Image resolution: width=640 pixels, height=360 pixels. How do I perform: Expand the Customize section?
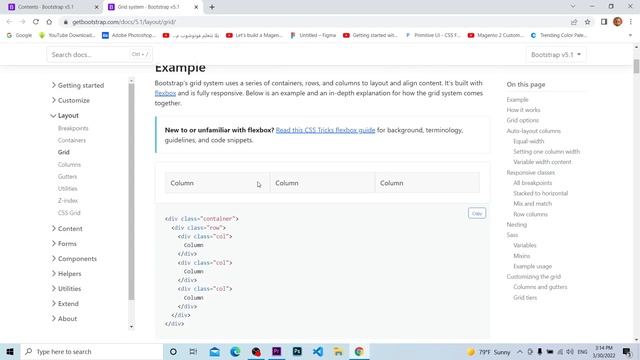tap(70, 100)
